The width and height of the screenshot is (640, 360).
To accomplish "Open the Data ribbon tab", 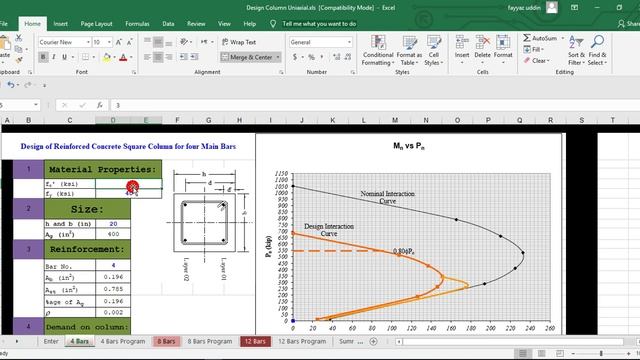I will pyautogui.click(x=168, y=24).
